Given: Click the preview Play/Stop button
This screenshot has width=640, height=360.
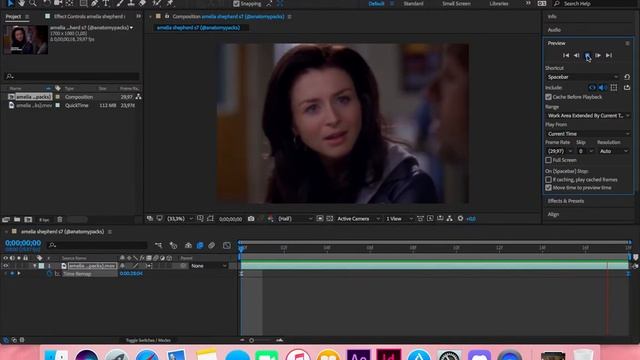Looking at the screenshot, I should click(587, 56).
